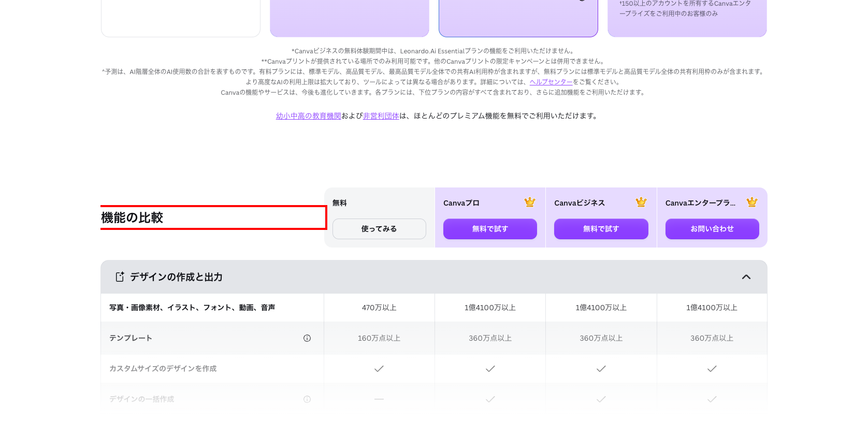Click the Canvaビジネス crown icon
The image size is (868, 435).
coord(641,202)
